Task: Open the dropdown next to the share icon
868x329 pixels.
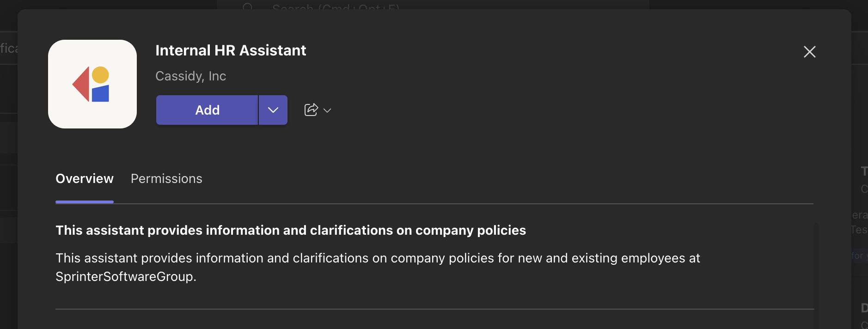Action: 327,110
